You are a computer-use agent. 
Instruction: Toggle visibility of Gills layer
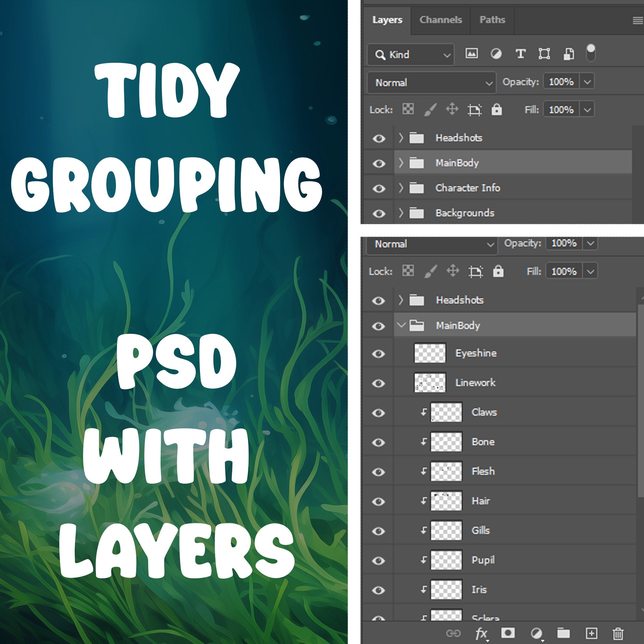tap(378, 531)
